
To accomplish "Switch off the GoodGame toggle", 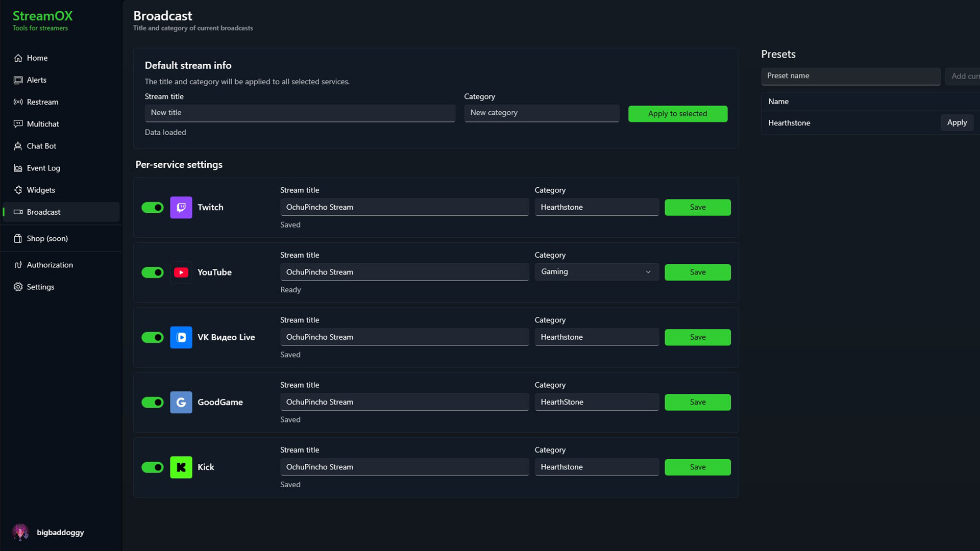I will [152, 402].
